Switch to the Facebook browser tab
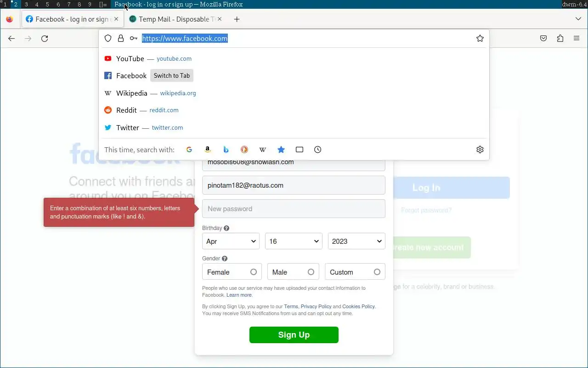Image resolution: width=588 pixels, height=368 pixels. (x=72, y=19)
